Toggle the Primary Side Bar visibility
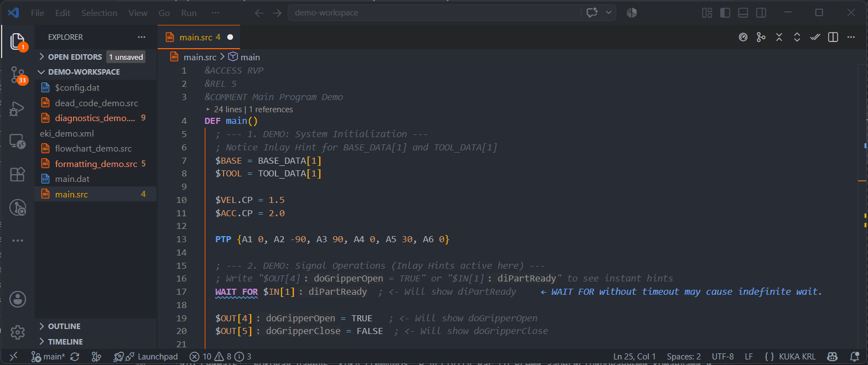 pos(725,13)
